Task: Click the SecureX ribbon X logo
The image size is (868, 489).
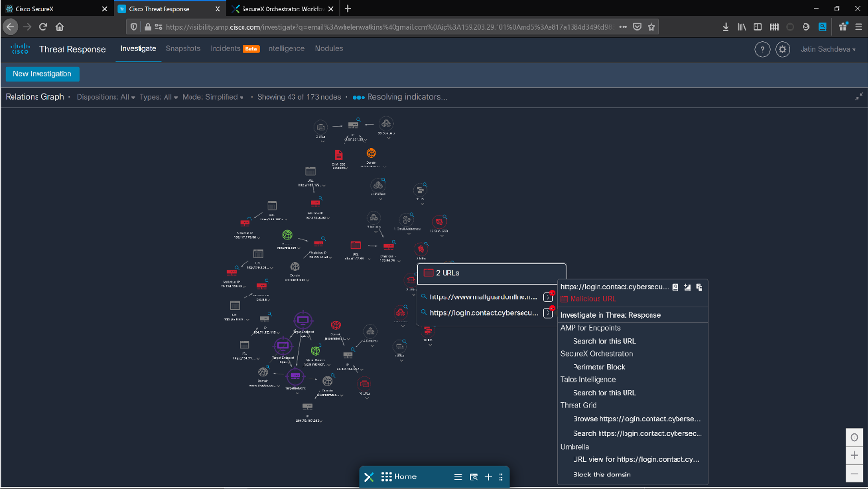Action: point(369,476)
